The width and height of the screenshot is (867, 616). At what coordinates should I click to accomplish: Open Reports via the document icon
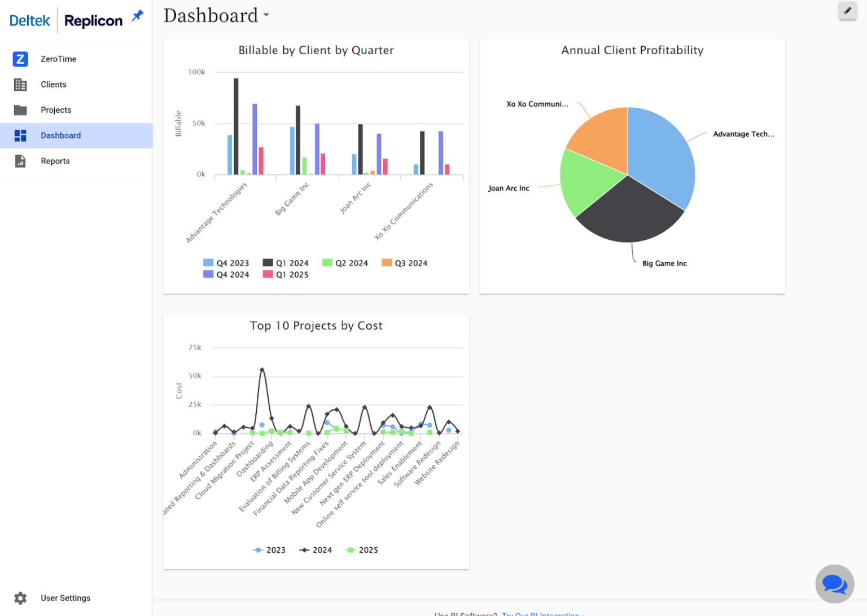point(20,161)
